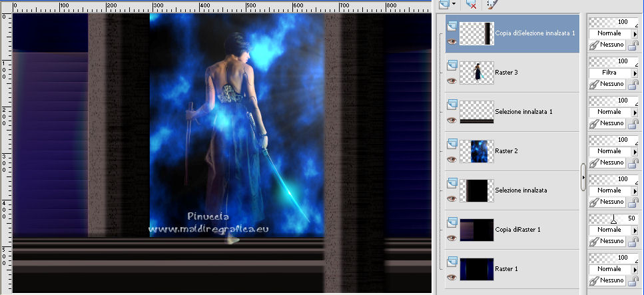Toggle lock for Selezione innalzata 1 layer
The width and height of the screenshot is (644, 295).
[x=634, y=123]
